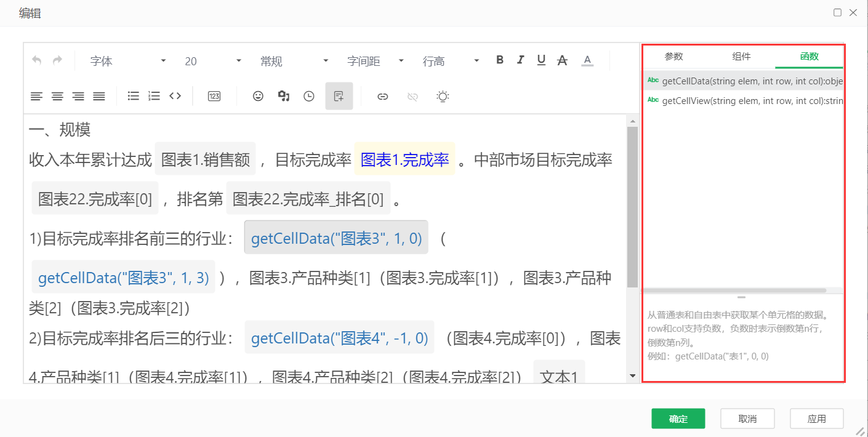868x437 pixels.
Task: Click the undo arrow
Action: (36, 60)
